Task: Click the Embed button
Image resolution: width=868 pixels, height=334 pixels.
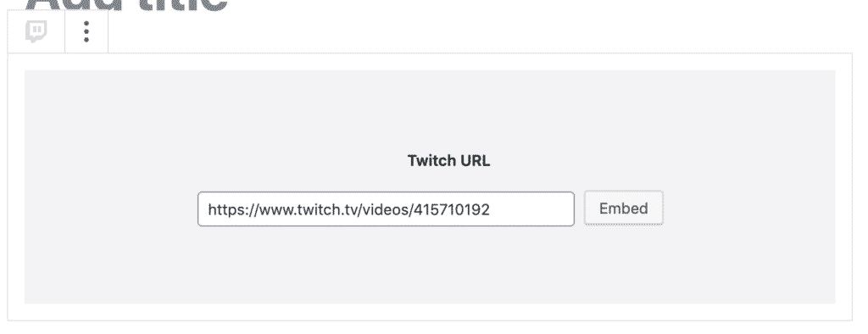Action: click(623, 209)
